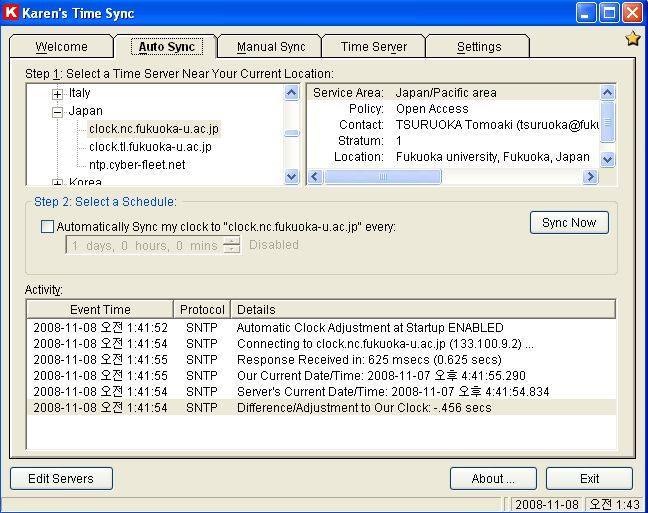This screenshot has height=513, width=648.
Task: Select the Our Current Date/Time row
Action: coord(321,376)
